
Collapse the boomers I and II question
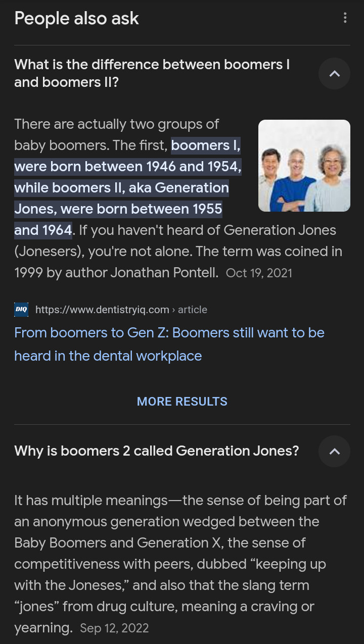coord(334,74)
